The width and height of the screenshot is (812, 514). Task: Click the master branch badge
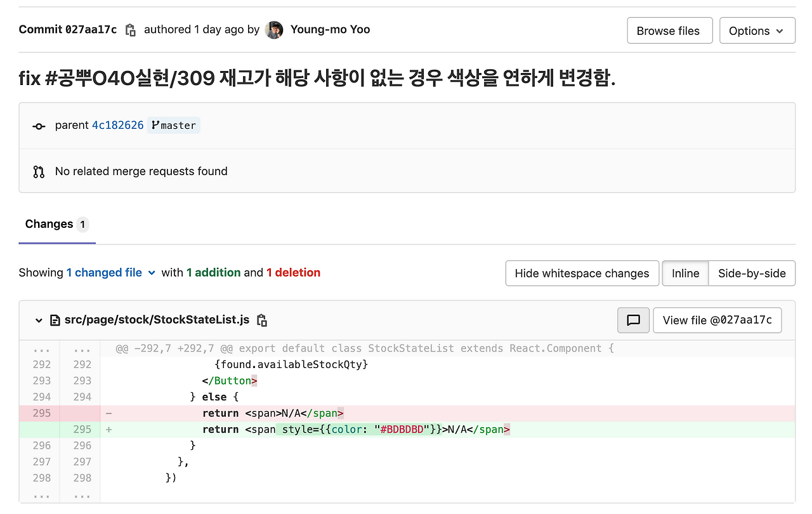tap(174, 126)
